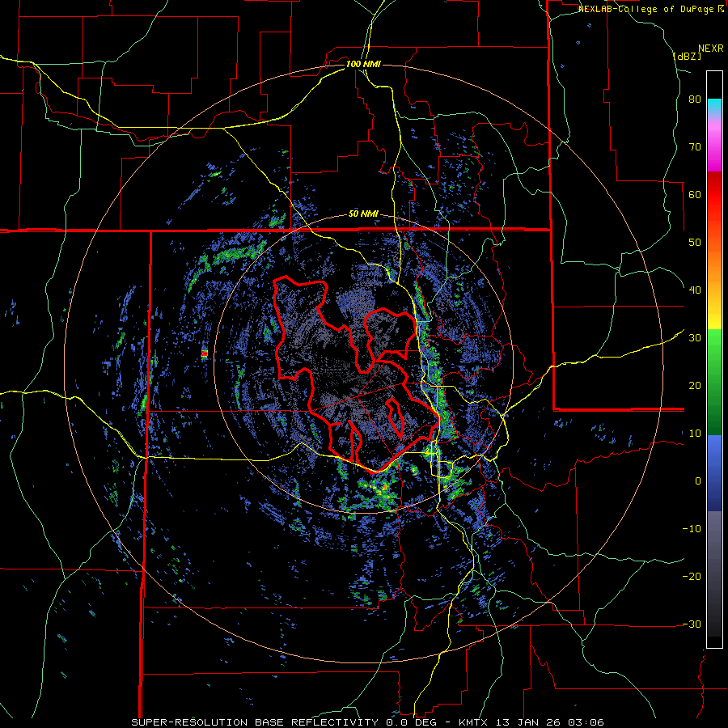Click the NEXR label above the color scale
The height and width of the screenshot is (728, 728).
click(x=710, y=49)
